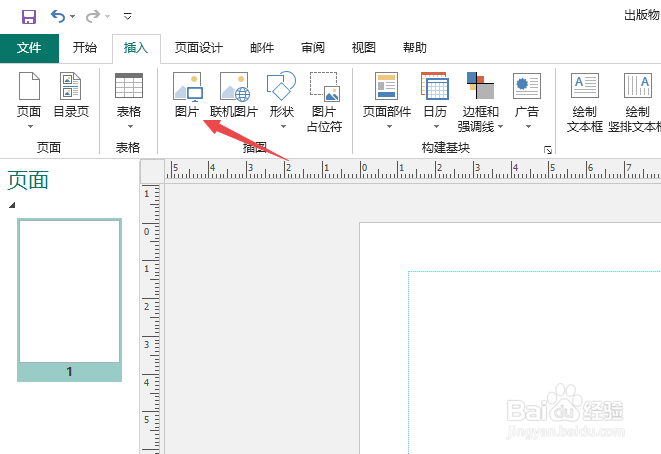Click 绘制文本框 draw text box
The height and width of the screenshot is (454, 661).
(584, 102)
